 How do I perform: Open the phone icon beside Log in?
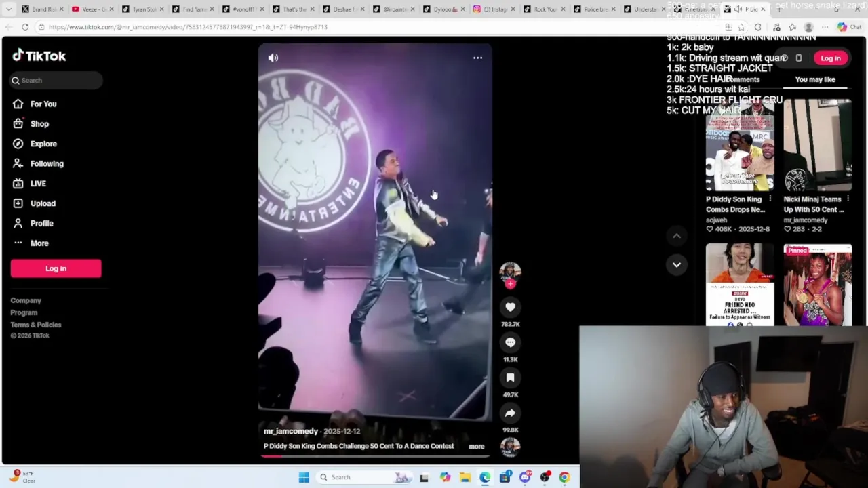(799, 58)
